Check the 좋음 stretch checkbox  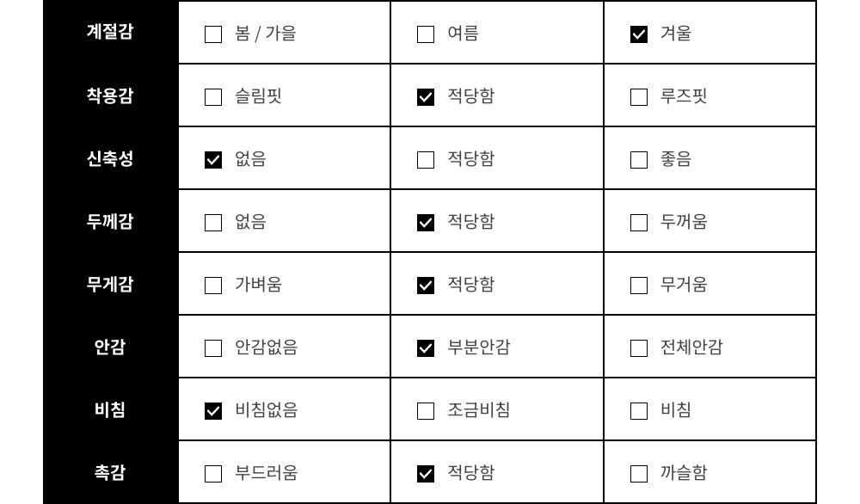point(638,160)
